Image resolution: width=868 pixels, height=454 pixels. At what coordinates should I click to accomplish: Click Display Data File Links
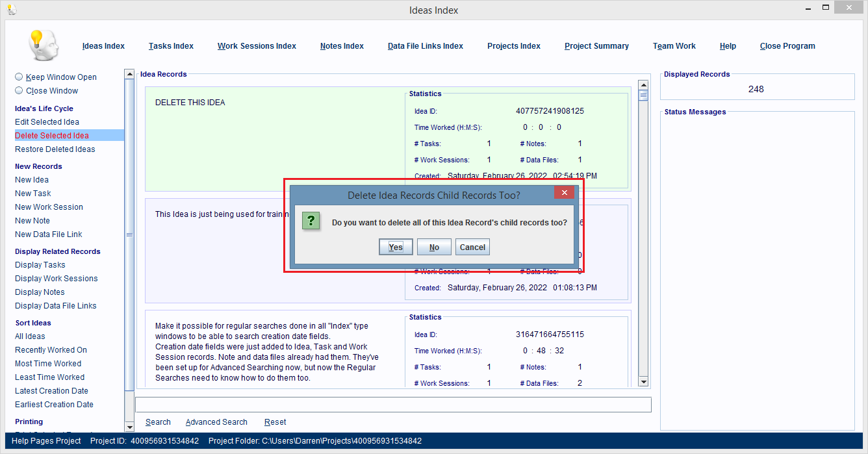click(56, 306)
